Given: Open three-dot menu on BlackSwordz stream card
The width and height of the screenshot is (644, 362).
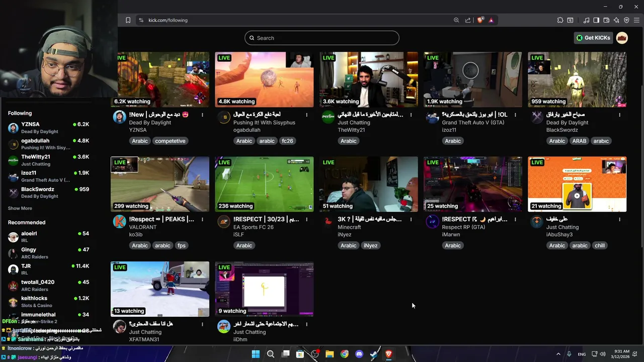Looking at the screenshot, I should (x=619, y=115).
